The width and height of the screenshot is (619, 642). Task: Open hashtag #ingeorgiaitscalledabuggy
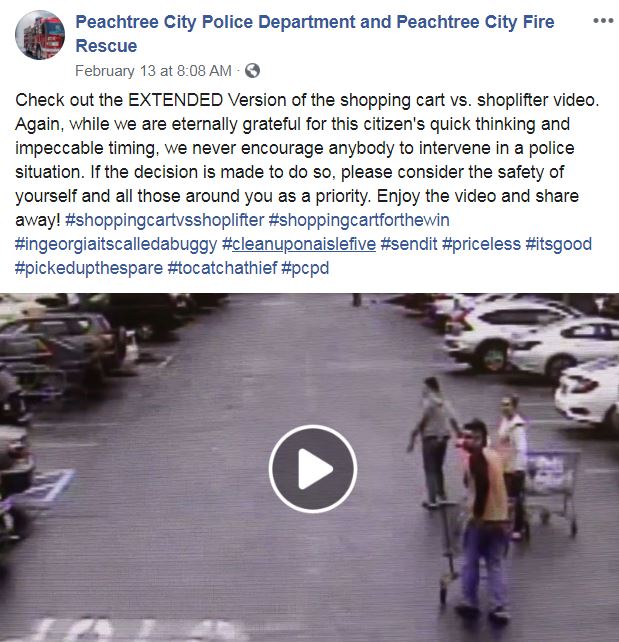[116, 244]
